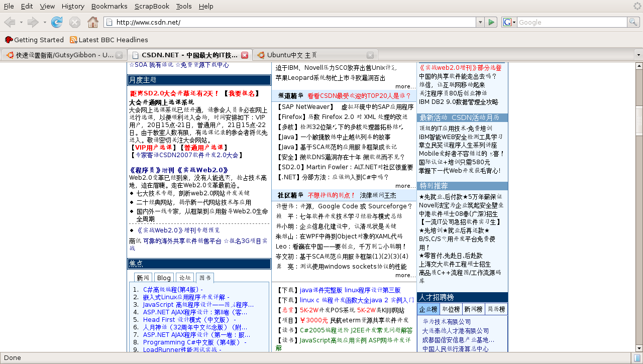Select the CSDN.NET tab
The image size is (643, 364).
pyautogui.click(x=188, y=55)
